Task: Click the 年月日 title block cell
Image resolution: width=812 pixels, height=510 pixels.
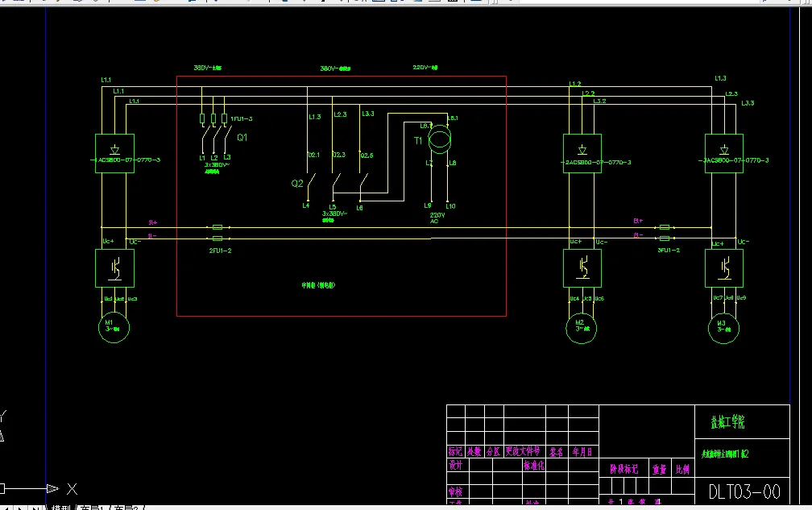Action: click(582, 452)
